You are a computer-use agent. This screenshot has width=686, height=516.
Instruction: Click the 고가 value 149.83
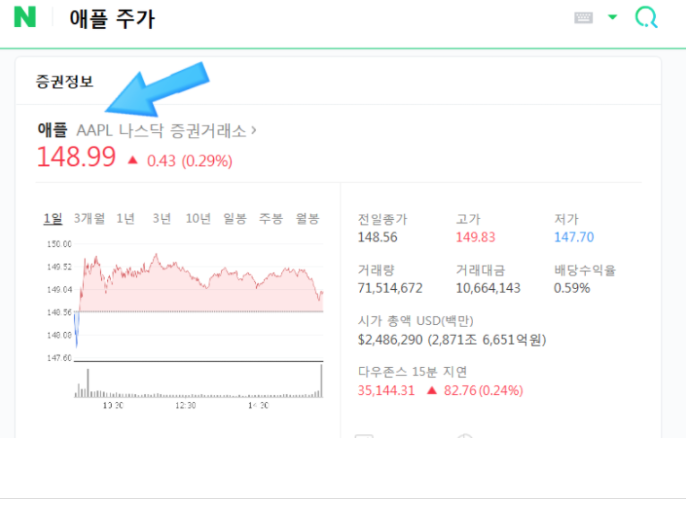click(x=476, y=237)
